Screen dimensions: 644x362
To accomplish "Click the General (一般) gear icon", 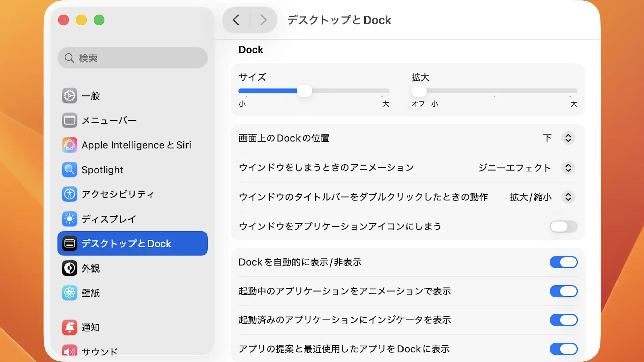I will pyautogui.click(x=70, y=96).
